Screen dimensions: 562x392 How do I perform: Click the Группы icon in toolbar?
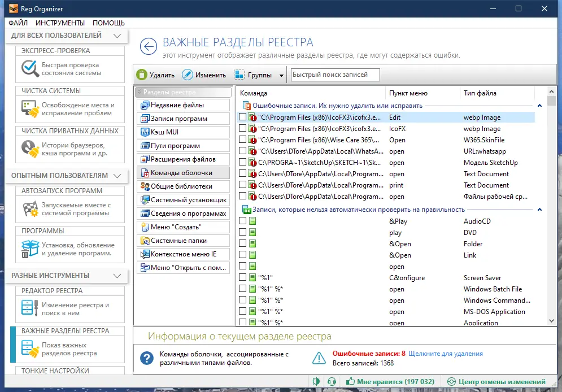239,75
